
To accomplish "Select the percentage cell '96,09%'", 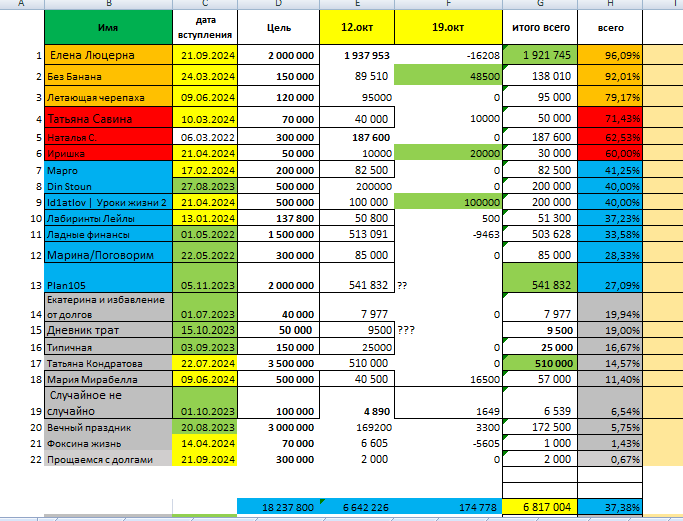I will (x=610, y=55).
